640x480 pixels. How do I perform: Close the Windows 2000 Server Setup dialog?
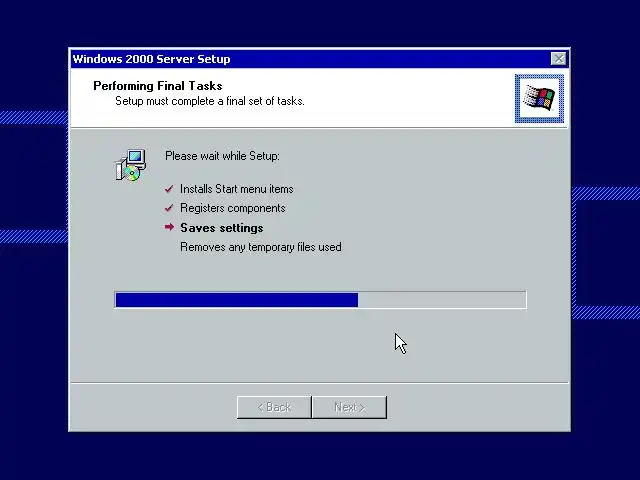point(558,59)
